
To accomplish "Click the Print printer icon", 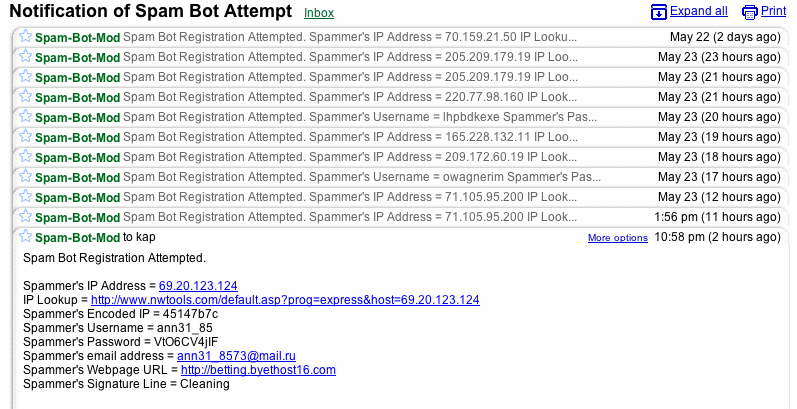I will 750,12.
